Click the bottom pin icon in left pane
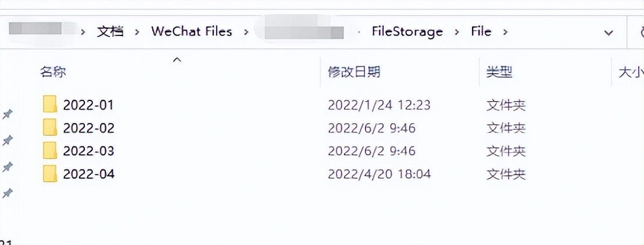The width and height of the screenshot is (644, 245). 8,192
